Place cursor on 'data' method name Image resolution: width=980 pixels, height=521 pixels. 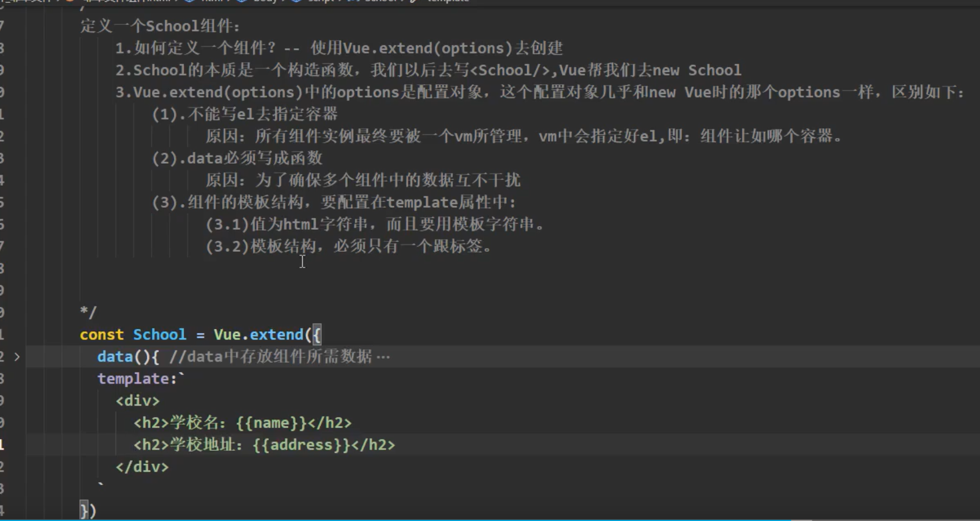click(115, 357)
